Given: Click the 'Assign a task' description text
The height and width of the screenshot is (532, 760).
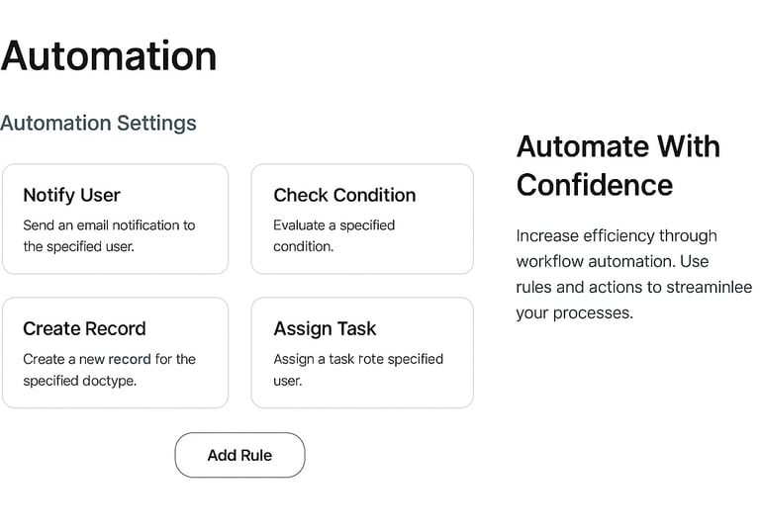Looking at the screenshot, I should point(357,359).
